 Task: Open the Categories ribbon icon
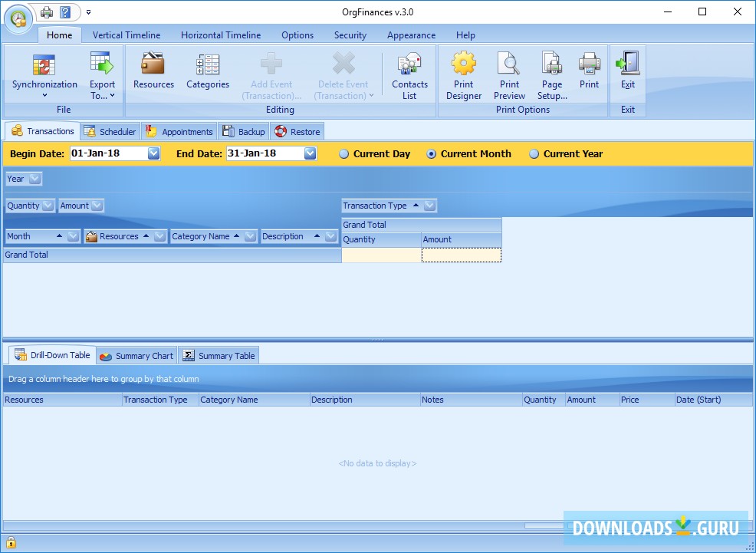(208, 71)
